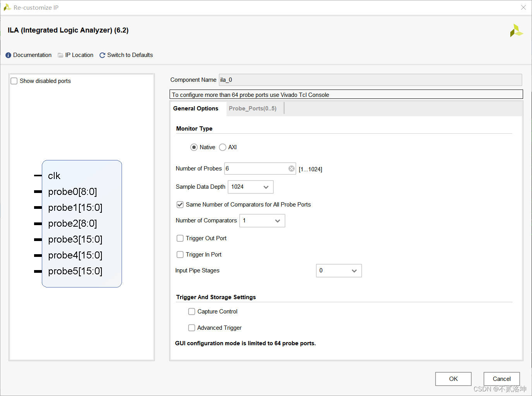This screenshot has width=532, height=396.
Task: Select the AXI monitor type
Action: point(223,147)
